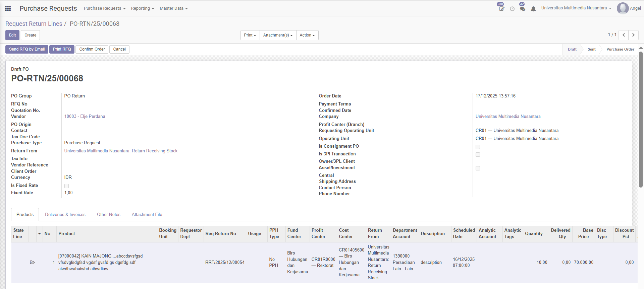Go to the previous record arrow
Viewport: 644px width, 289px height.
pyautogui.click(x=624, y=35)
